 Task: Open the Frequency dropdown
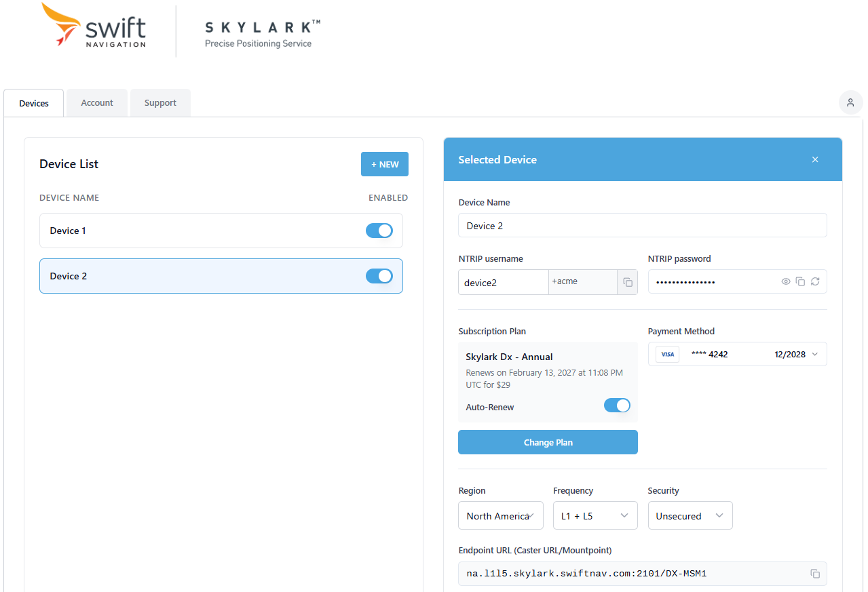[595, 515]
